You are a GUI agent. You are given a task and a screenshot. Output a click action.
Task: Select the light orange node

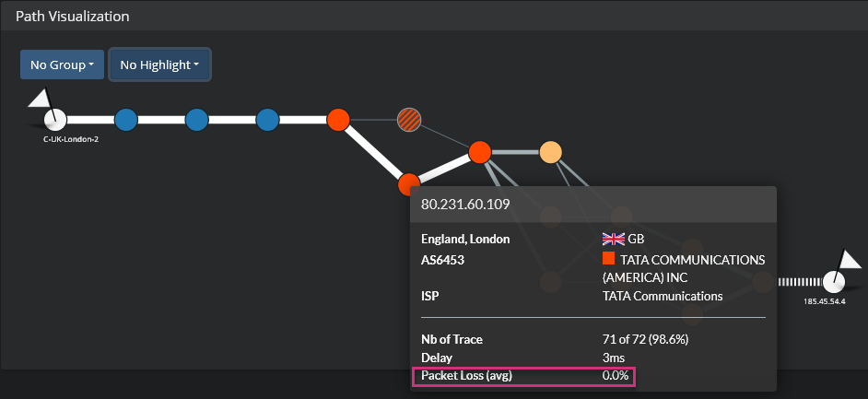[x=551, y=152]
